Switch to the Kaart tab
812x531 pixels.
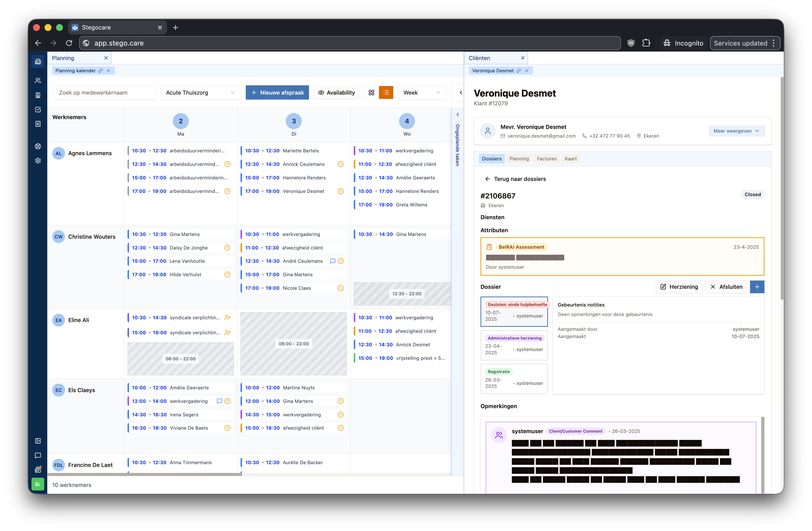[x=570, y=158]
